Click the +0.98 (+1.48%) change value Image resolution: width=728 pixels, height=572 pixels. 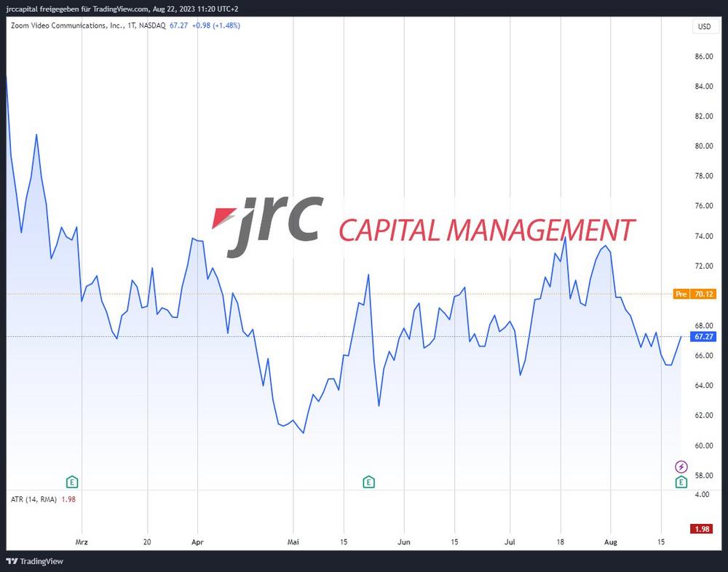[x=216, y=25]
